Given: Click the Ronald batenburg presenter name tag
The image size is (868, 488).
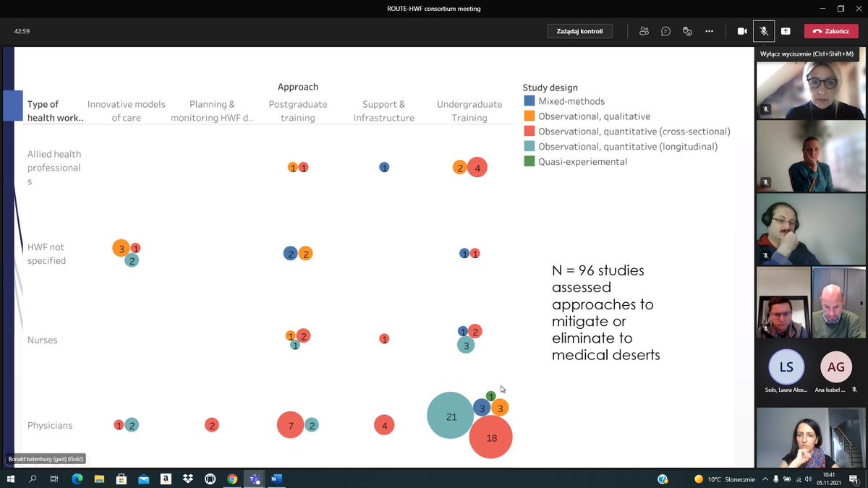Looking at the screenshot, I should tap(46, 459).
